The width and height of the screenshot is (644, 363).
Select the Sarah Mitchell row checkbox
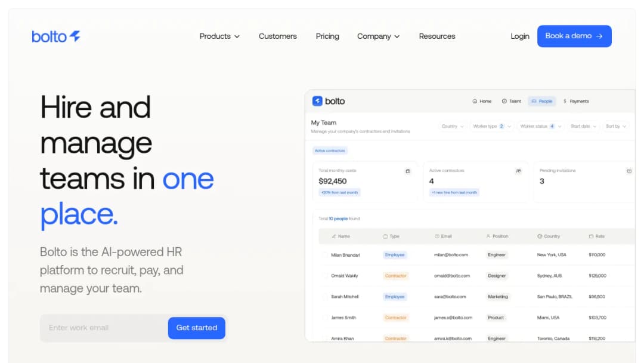[x=326, y=296]
